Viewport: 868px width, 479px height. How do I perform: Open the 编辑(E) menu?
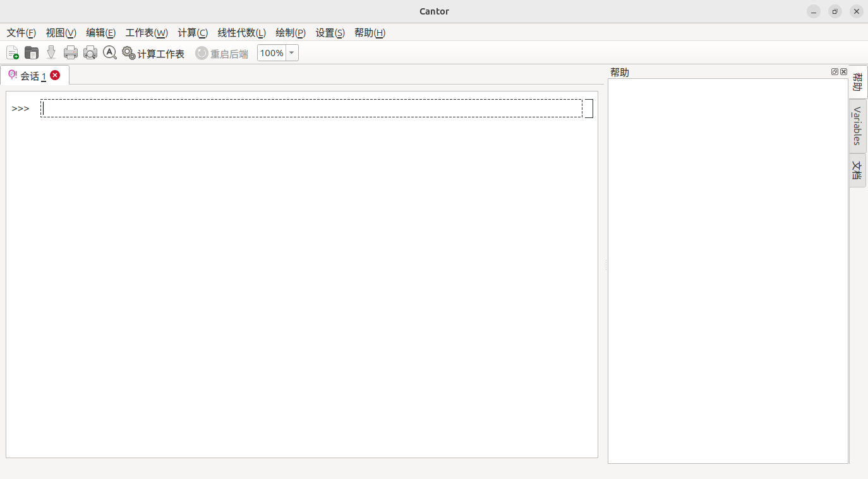click(100, 33)
